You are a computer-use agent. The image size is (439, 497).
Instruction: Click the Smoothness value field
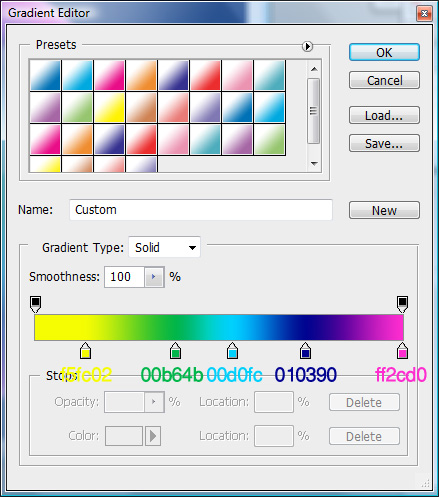pyautogui.click(x=124, y=277)
